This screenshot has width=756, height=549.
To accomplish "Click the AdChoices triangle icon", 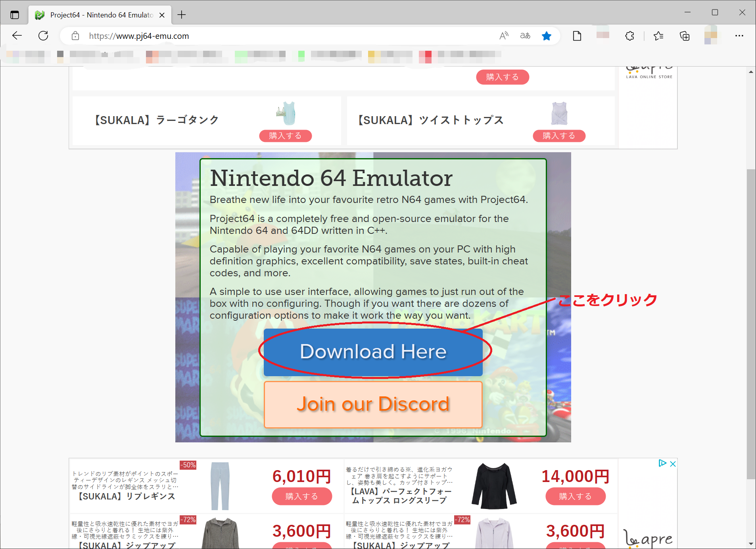I will coord(662,463).
